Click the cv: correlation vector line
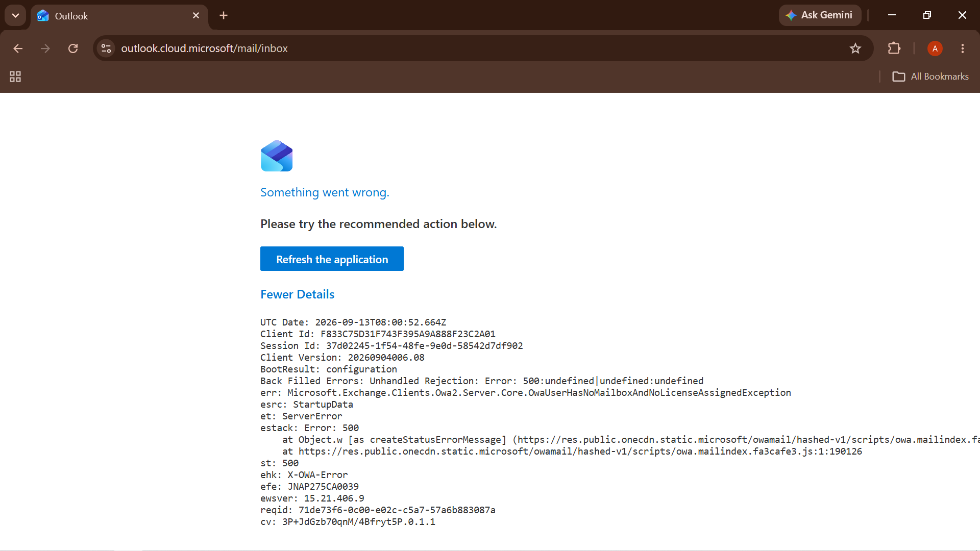The image size is (980, 551). point(348,522)
